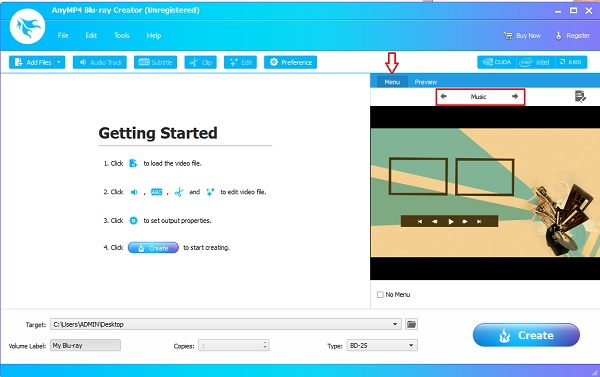Image resolution: width=600 pixels, height=377 pixels.
Task: Switch to the Preview tab
Action: [x=426, y=82]
